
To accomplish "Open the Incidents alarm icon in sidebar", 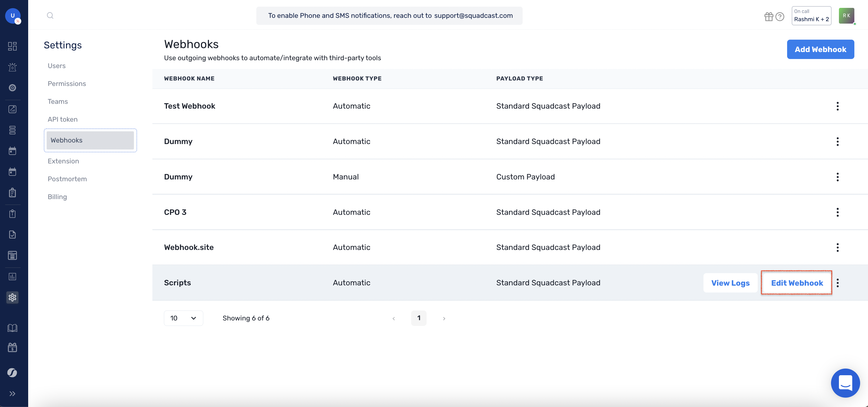I will [12, 67].
